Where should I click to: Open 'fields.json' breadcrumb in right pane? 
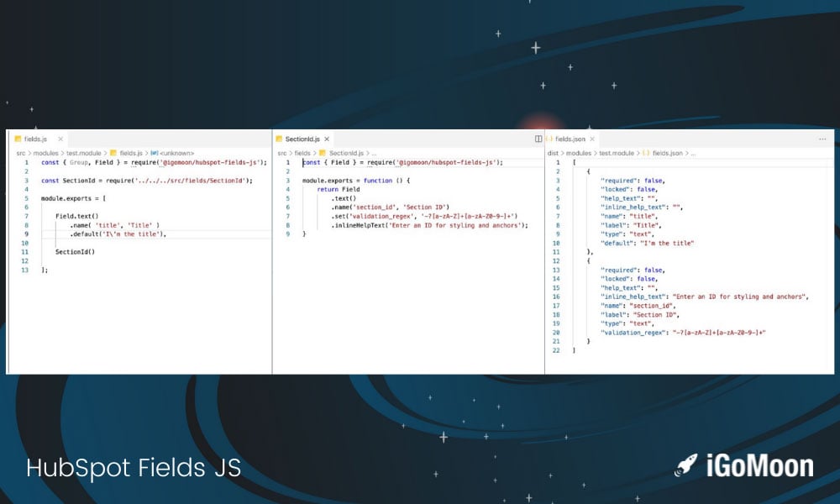pyautogui.click(x=668, y=153)
